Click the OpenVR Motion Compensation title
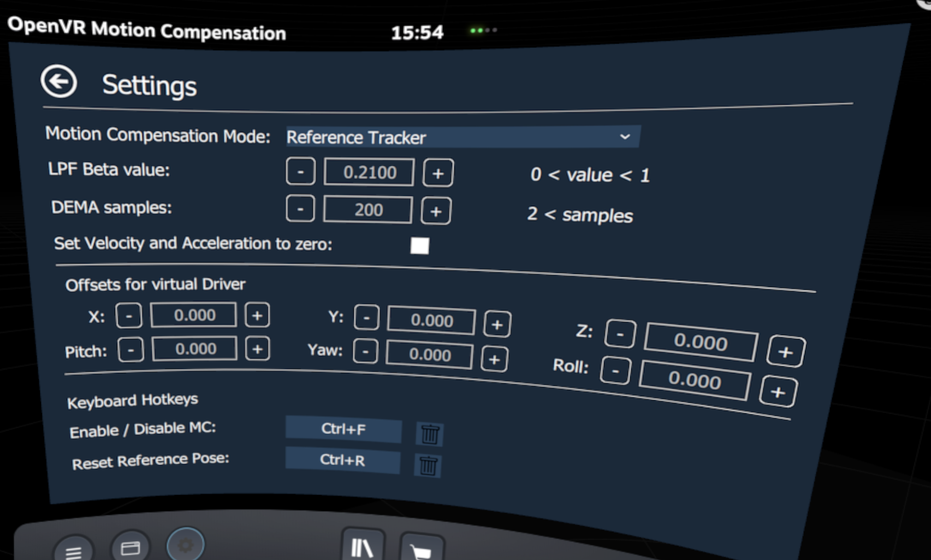This screenshot has width=931, height=560. coord(147,29)
